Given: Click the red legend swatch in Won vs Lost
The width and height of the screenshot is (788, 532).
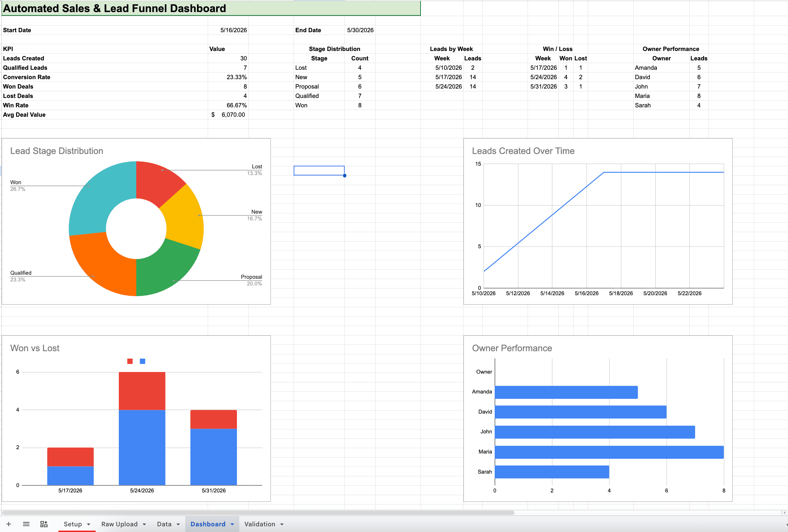Looking at the screenshot, I should (130, 361).
